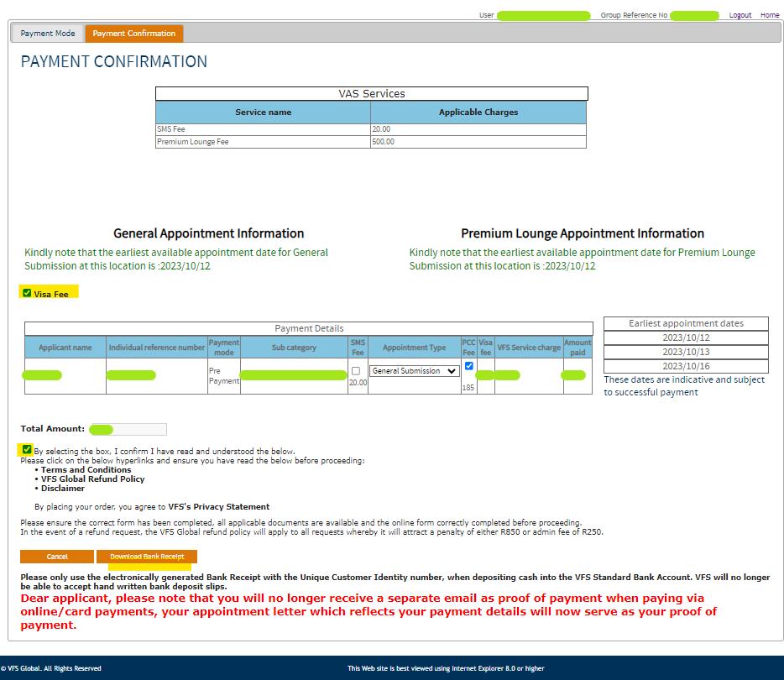
Task: Click the PCC fee value 185
Action: click(x=468, y=388)
